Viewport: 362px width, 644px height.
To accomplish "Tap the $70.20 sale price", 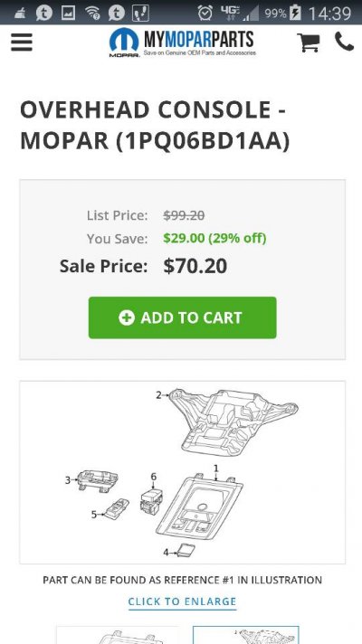I will pos(195,266).
